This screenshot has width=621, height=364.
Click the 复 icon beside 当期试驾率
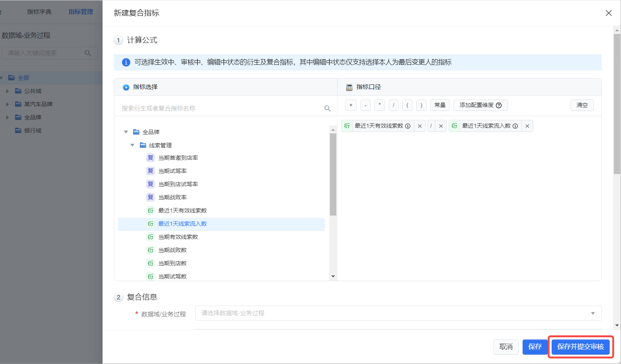click(150, 171)
